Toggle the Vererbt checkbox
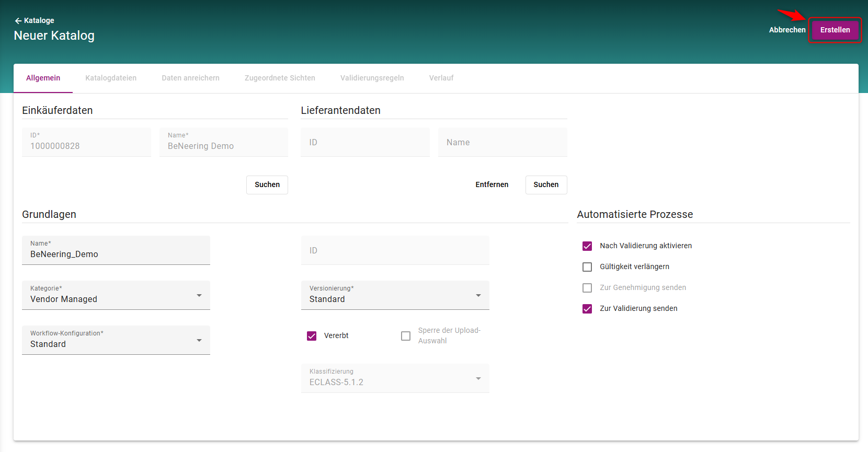868x452 pixels. [312, 336]
